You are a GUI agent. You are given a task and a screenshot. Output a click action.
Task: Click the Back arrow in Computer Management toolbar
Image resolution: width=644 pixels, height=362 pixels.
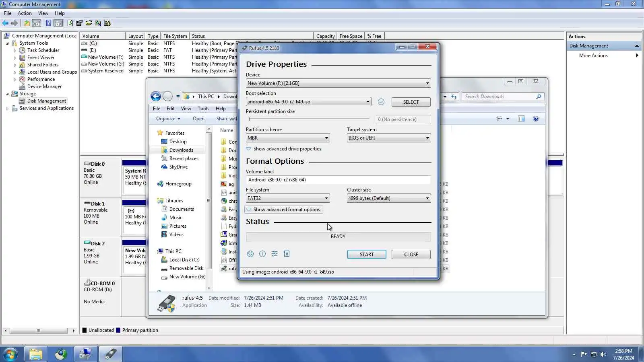5,23
